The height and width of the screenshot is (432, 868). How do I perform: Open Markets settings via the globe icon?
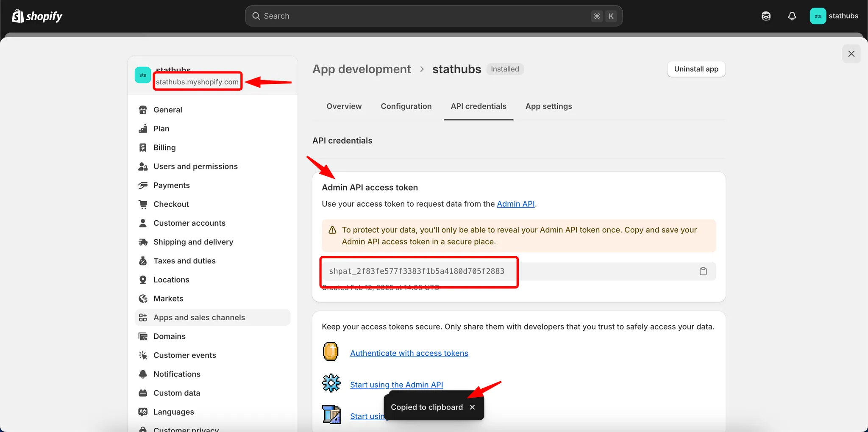click(143, 299)
